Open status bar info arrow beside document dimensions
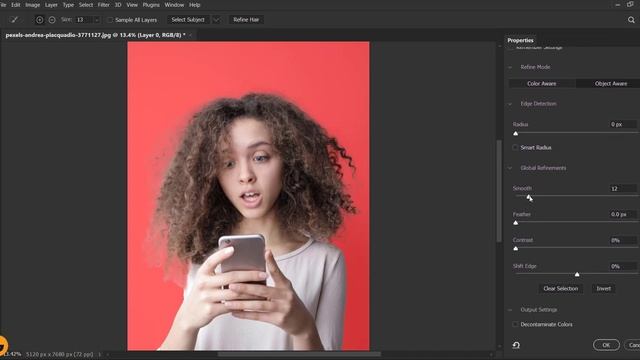The image size is (640, 360). coord(99,354)
